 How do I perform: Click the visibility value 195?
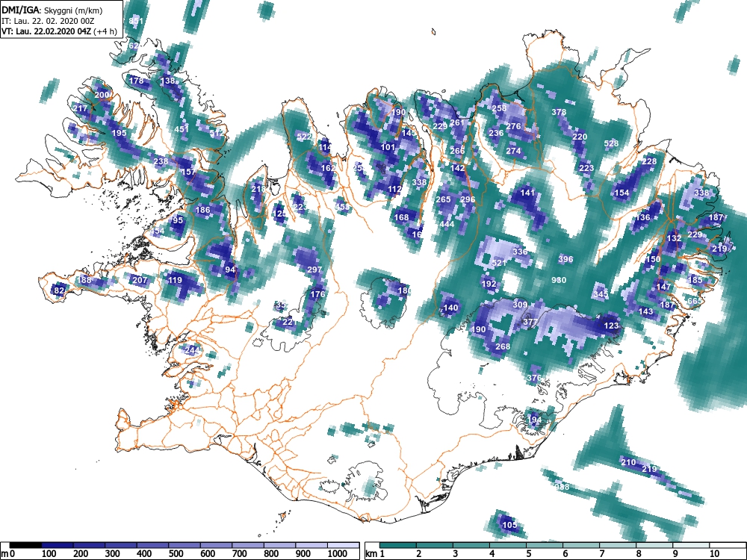coord(119,133)
